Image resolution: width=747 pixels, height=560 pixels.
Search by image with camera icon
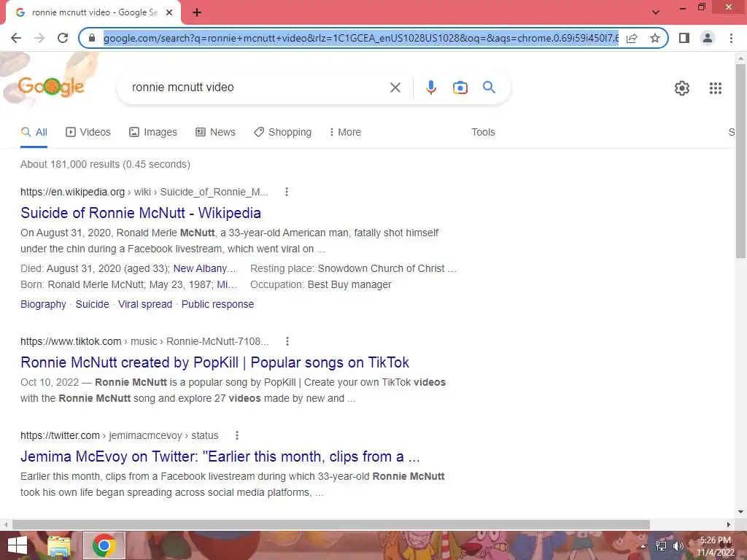pyautogui.click(x=460, y=87)
